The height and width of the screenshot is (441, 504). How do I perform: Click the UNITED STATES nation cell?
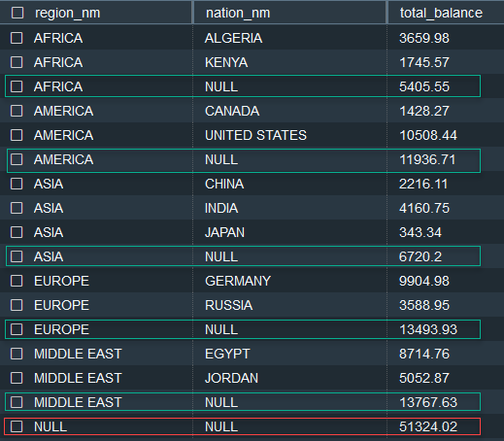(x=255, y=135)
